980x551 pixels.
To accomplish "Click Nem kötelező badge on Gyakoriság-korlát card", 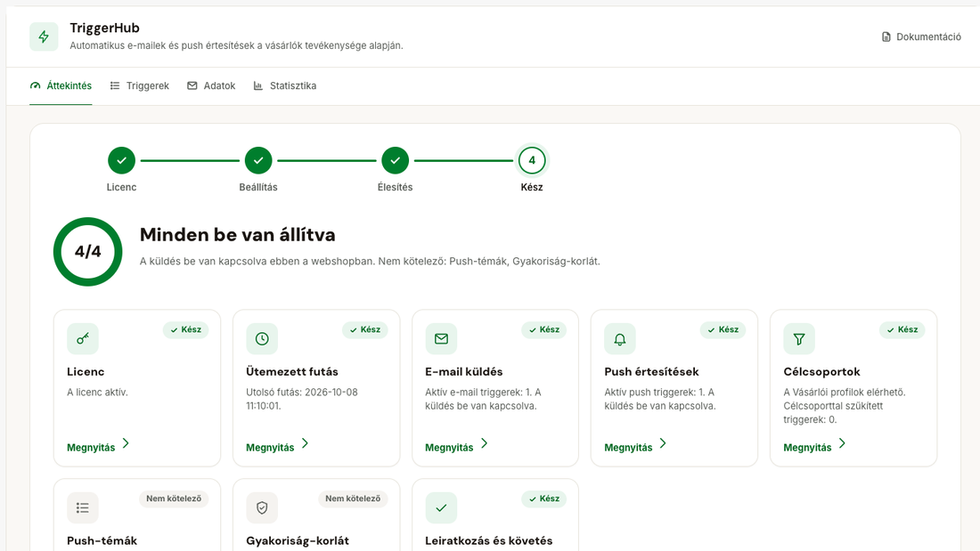I will coord(353,498).
